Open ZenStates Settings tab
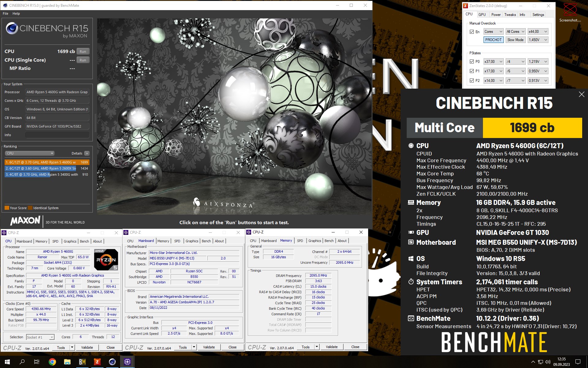588x368 pixels. tap(538, 15)
